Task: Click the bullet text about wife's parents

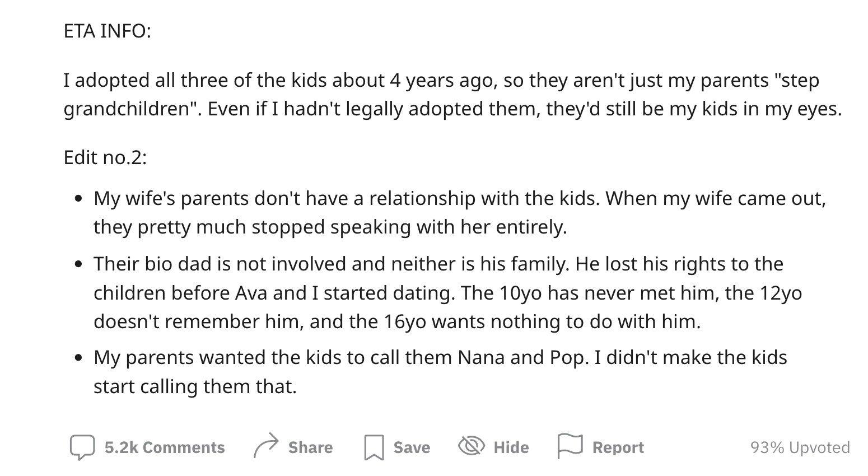Action: 459,212
